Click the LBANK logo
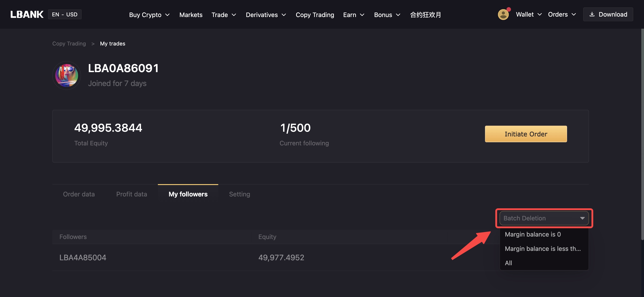 (x=27, y=15)
